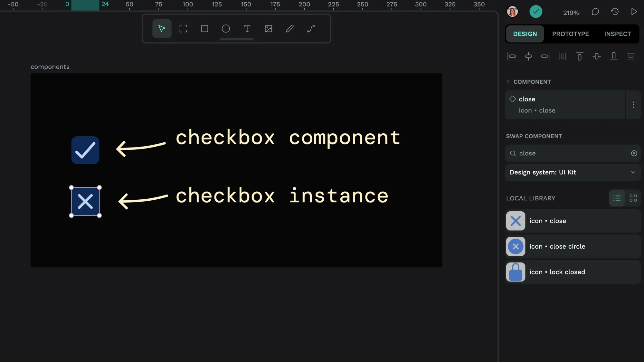Expand the Local Library section

(530, 198)
